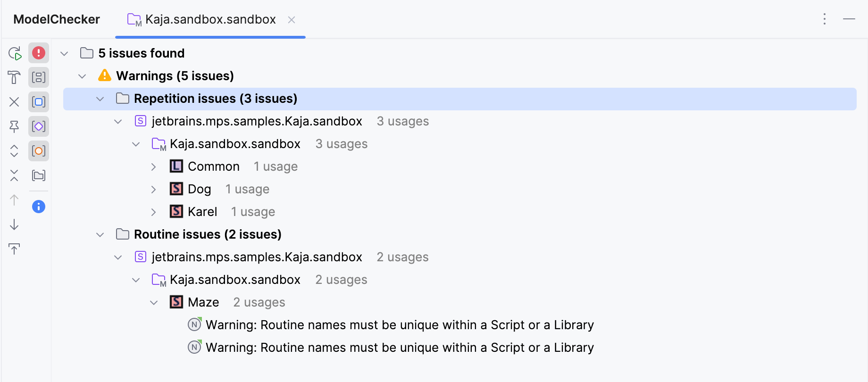Select the Routine issues group
The width and height of the screenshot is (868, 382).
pyautogui.click(x=208, y=234)
